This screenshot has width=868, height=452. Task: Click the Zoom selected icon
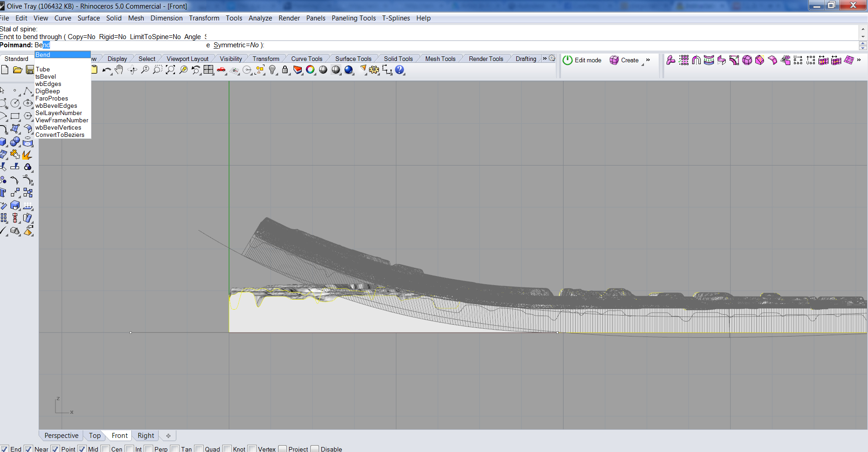[x=183, y=70]
